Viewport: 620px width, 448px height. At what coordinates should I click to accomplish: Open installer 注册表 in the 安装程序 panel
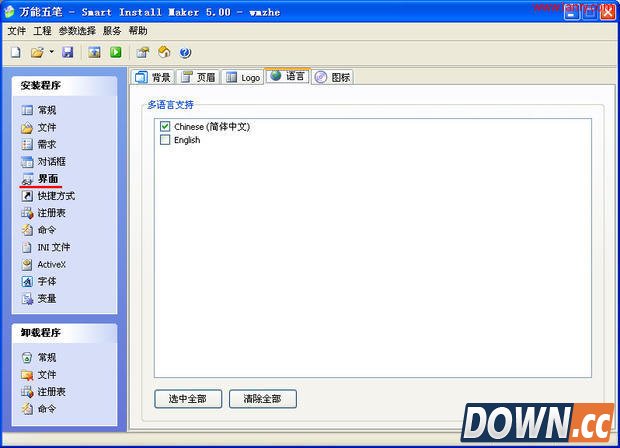pos(43,213)
